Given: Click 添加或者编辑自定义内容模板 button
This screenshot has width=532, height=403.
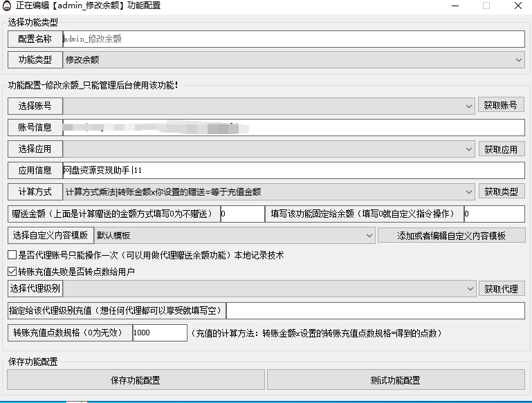Looking at the screenshot, I should pyautogui.click(x=451, y=236).
